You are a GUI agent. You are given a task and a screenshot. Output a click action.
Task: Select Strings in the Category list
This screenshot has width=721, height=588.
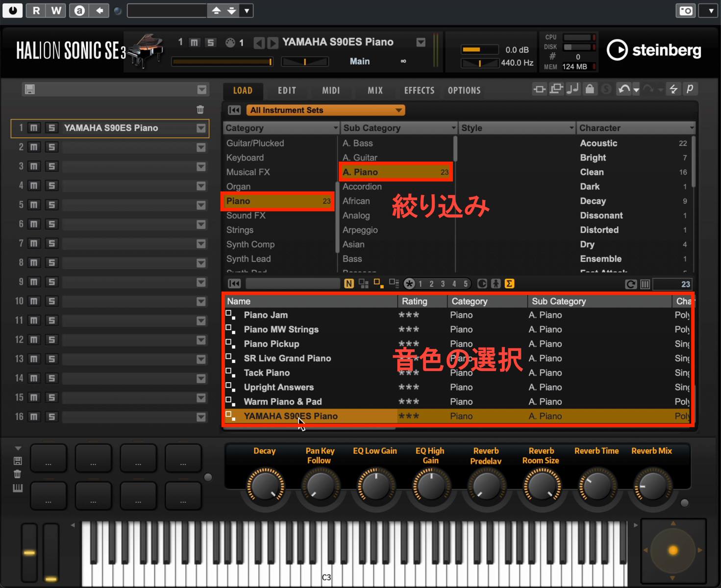coord(279,230)
